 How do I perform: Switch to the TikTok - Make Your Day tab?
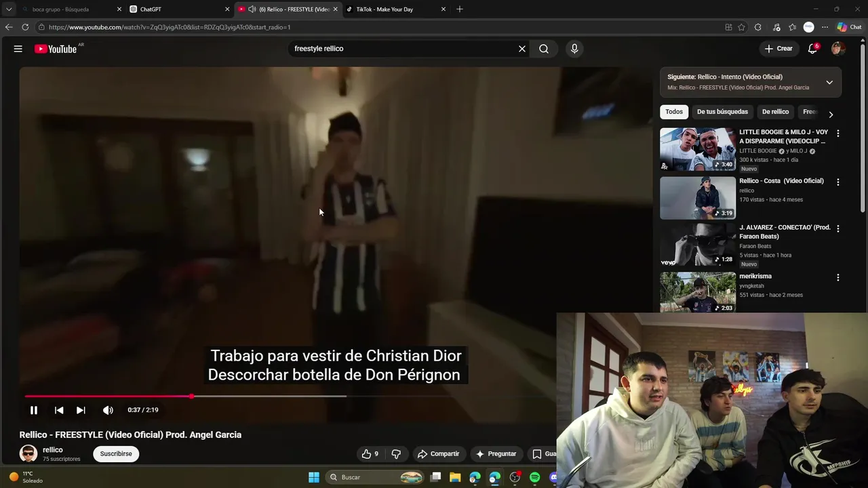coord(396,9)
